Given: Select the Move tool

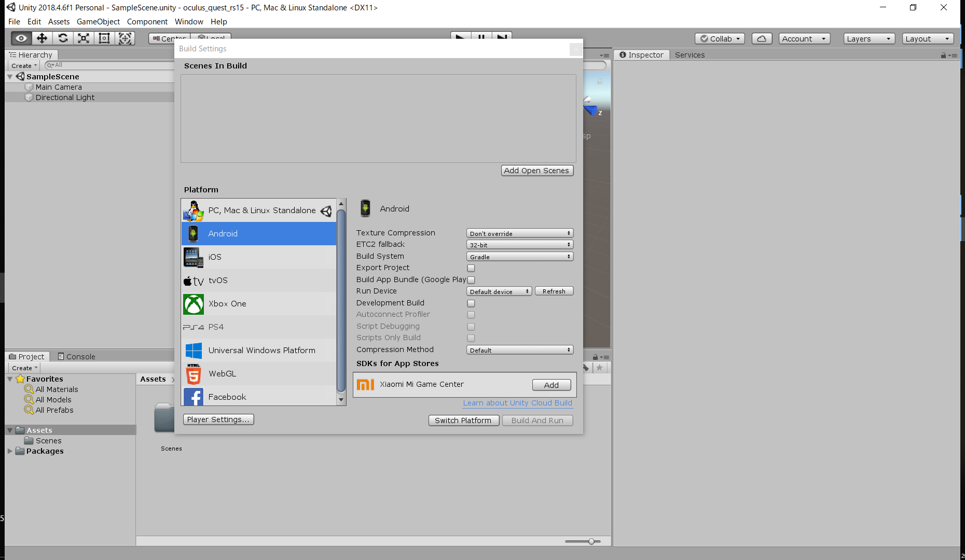Looking at the screenshot, I should coord(42,38).
